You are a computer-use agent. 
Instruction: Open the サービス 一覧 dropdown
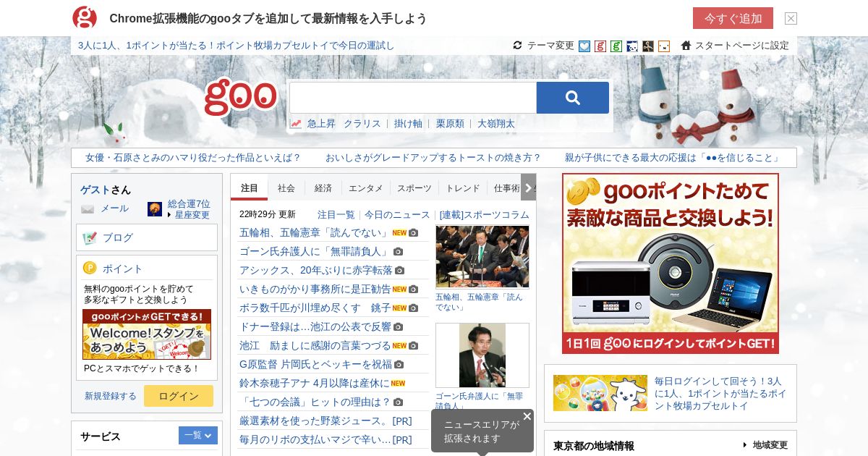197,435
